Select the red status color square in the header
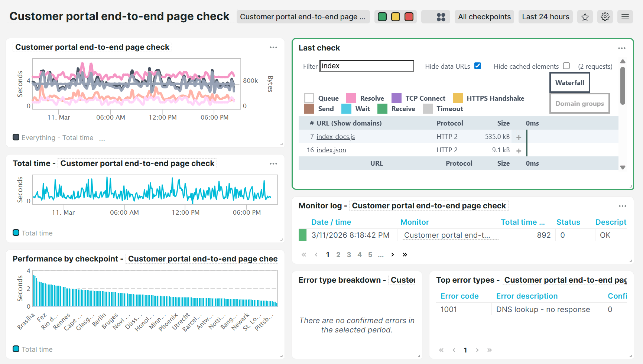This screenshot has height=364, width=643. (x=409, y=16)
